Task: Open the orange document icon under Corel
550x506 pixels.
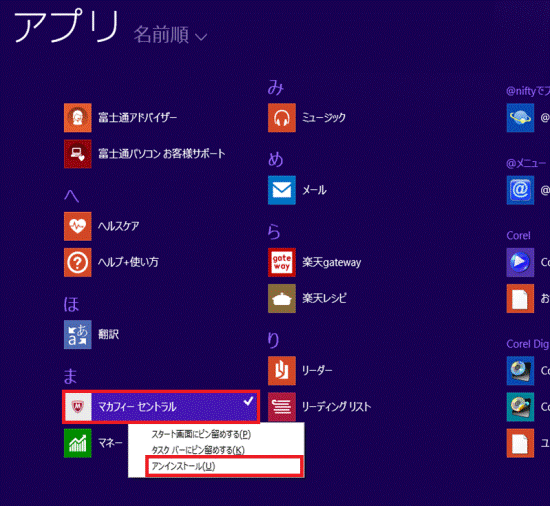Action: pyautogui.click(x=520, y=298)
